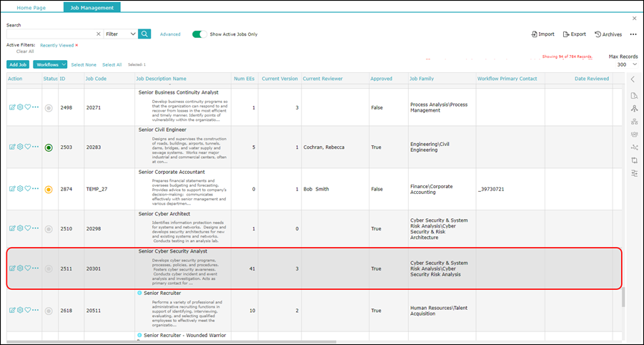Open the org hierarchy icon in right sidebar
The height and width of the screenshot is (345, 644).
pos(634,122)
